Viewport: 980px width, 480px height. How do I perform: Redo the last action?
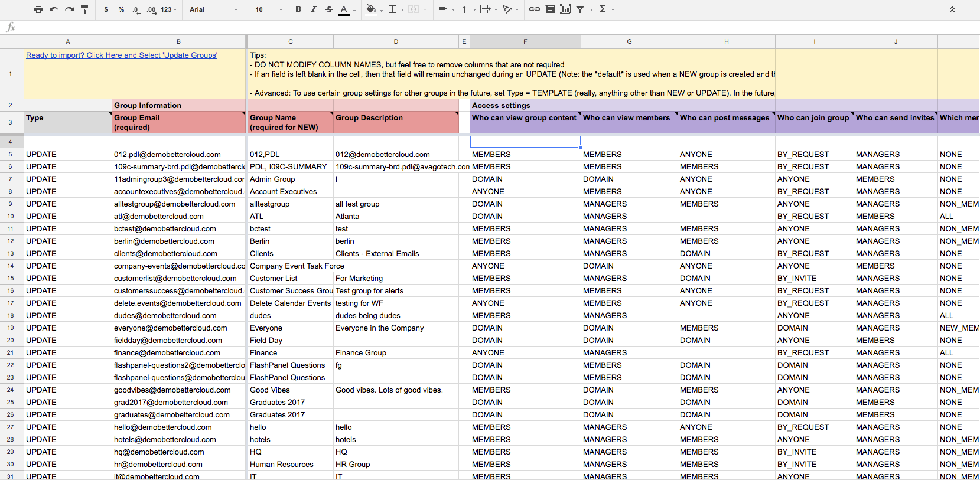tap(69, 9)
